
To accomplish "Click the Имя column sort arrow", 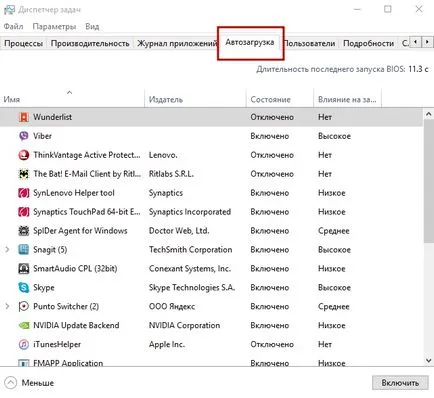I will tap(69, 92).
